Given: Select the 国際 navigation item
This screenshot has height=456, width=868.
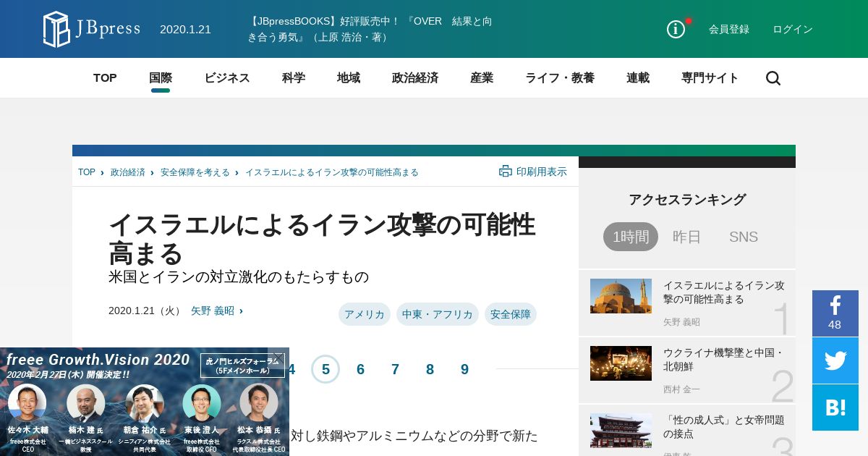Looking at the screenshot, I should [161, 78].
